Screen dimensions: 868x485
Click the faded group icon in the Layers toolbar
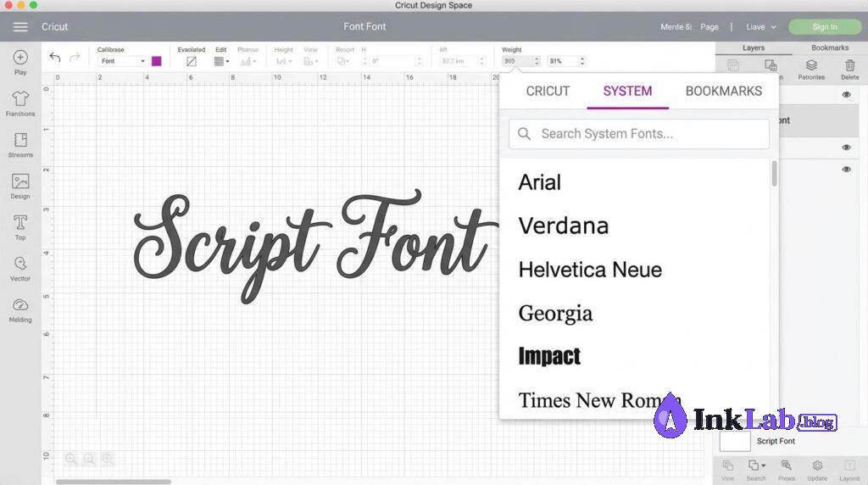[733, 65]
